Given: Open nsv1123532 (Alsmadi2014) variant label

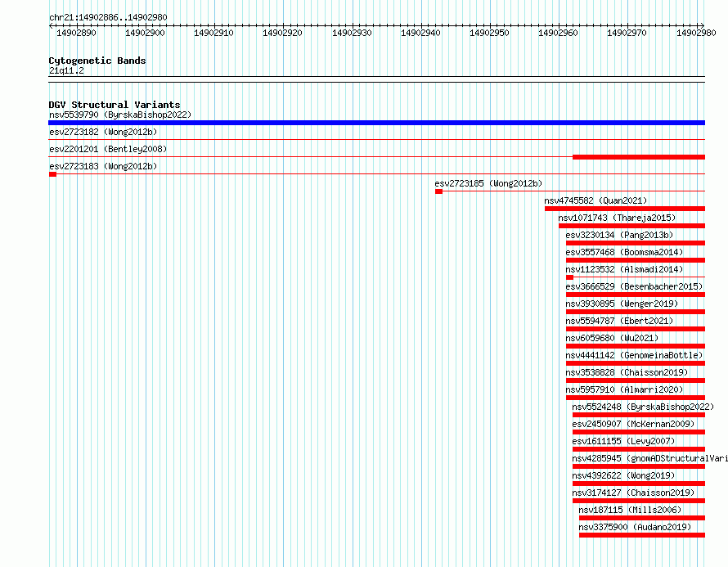Looking at the screenshot, I should pos(624,269).
